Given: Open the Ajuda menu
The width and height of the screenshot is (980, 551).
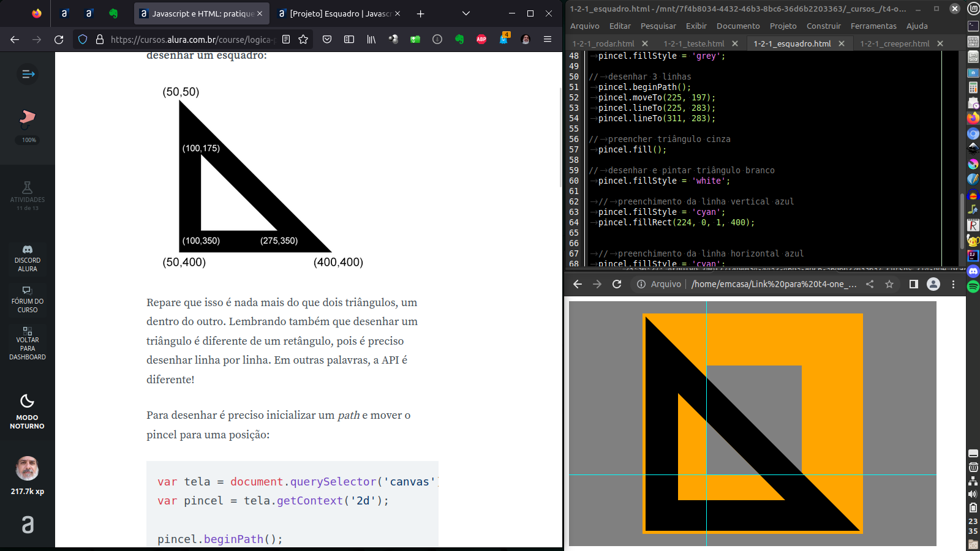Looking at the screenshot, I should (x=917, y=26).
